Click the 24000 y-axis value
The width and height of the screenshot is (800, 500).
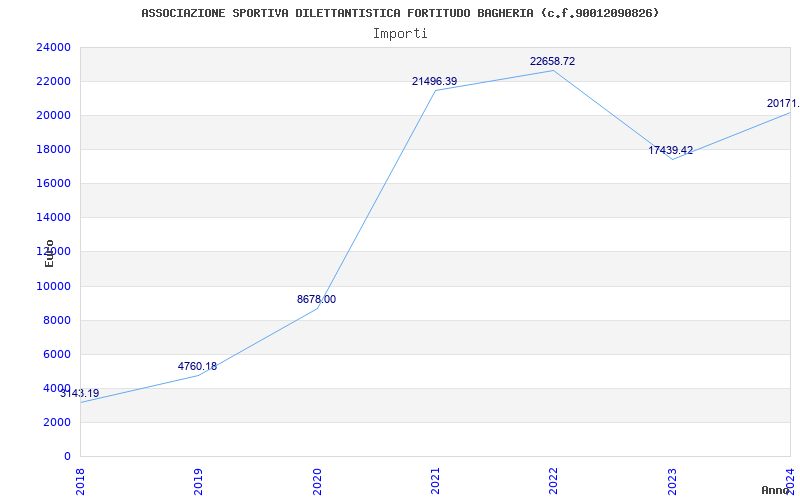[53, 47]
